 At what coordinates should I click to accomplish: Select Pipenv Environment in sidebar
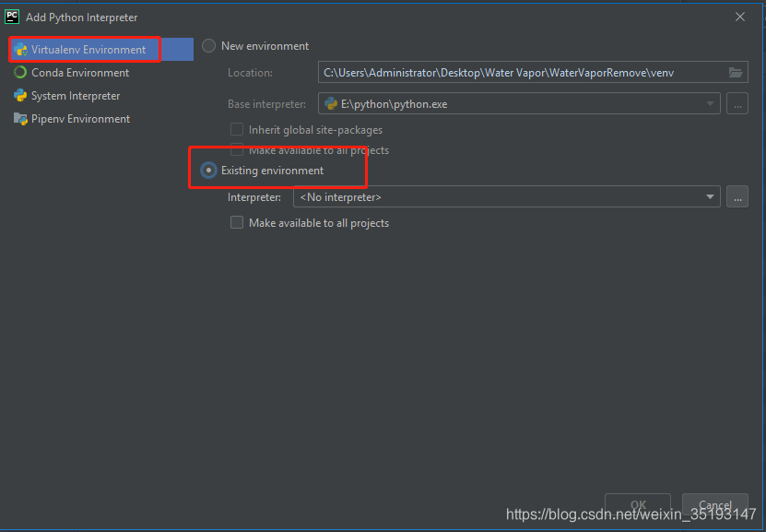[101, 119]
